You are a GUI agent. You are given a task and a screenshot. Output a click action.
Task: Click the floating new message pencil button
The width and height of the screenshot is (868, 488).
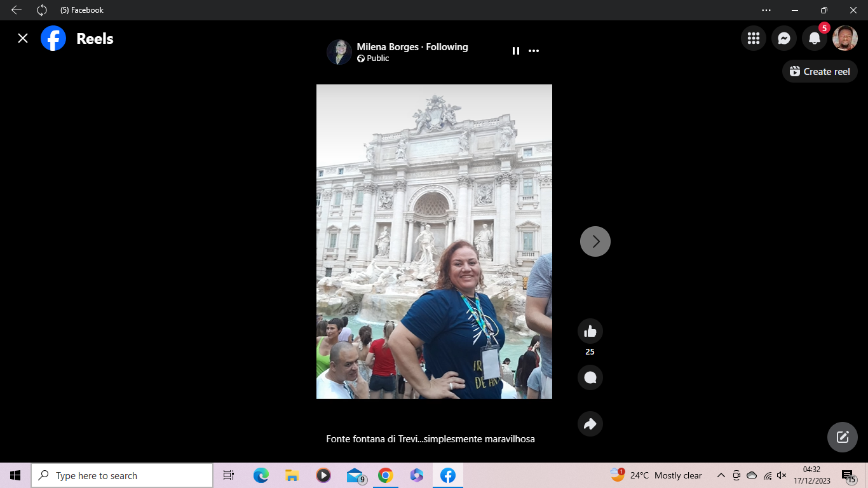(x=843, y=437)
